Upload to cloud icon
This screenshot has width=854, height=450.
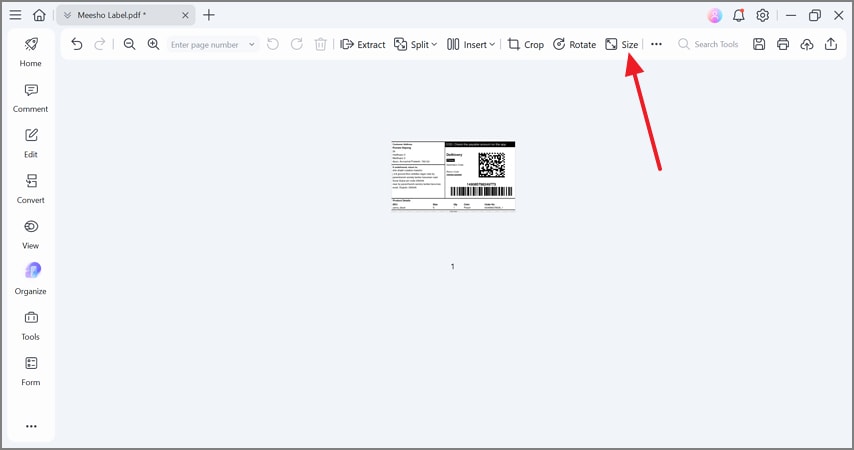pyautogui.click(x=807, y=44)
